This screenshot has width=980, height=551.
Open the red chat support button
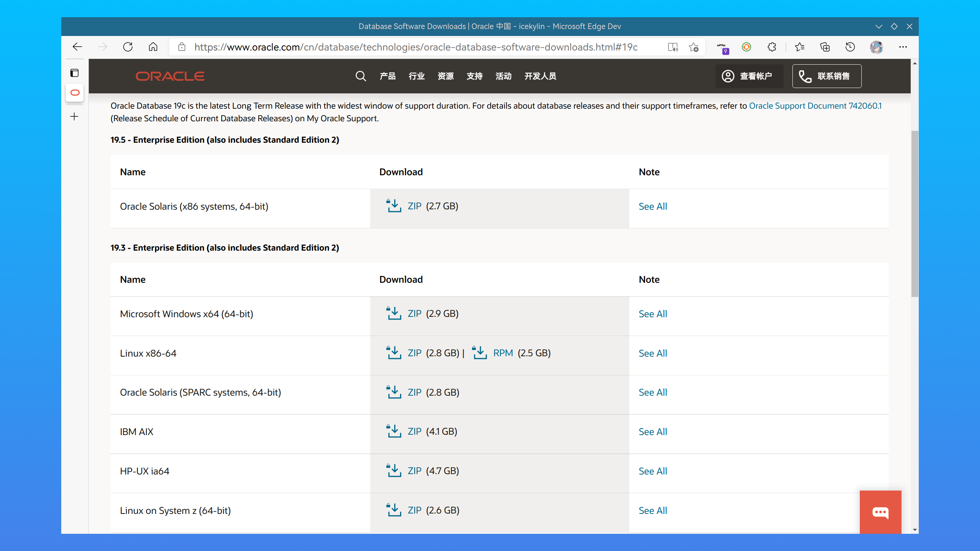tap(880, 512)
